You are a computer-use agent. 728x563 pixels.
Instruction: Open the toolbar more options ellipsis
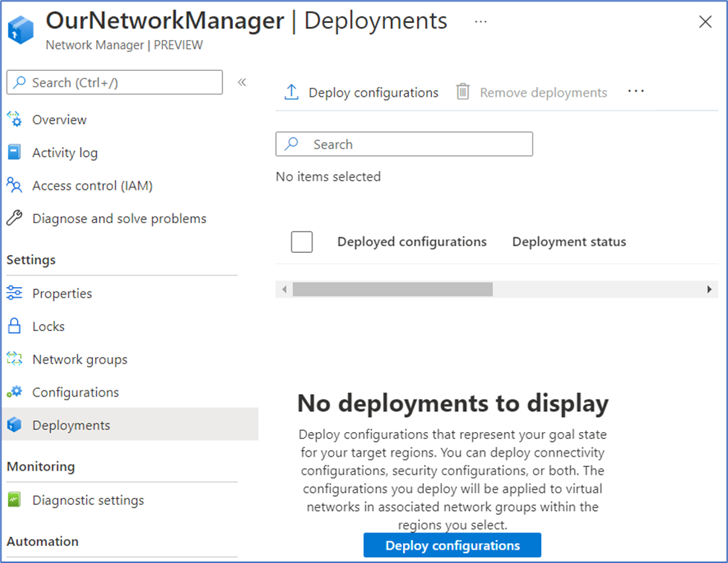(x=635, y=91)
